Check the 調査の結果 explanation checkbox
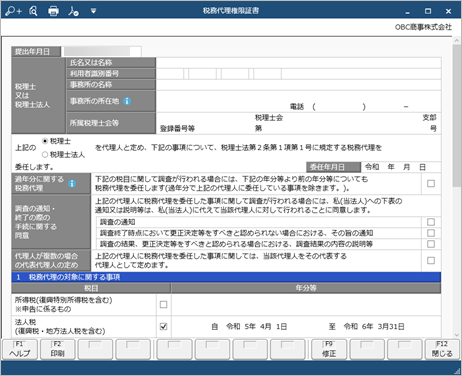 [431, 244]
